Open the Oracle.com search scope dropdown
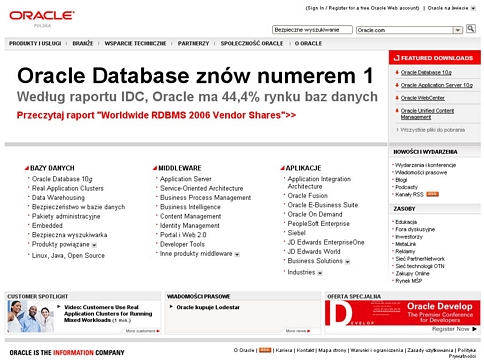Screen dimensions: 484x360 click(x=457, y=30)
